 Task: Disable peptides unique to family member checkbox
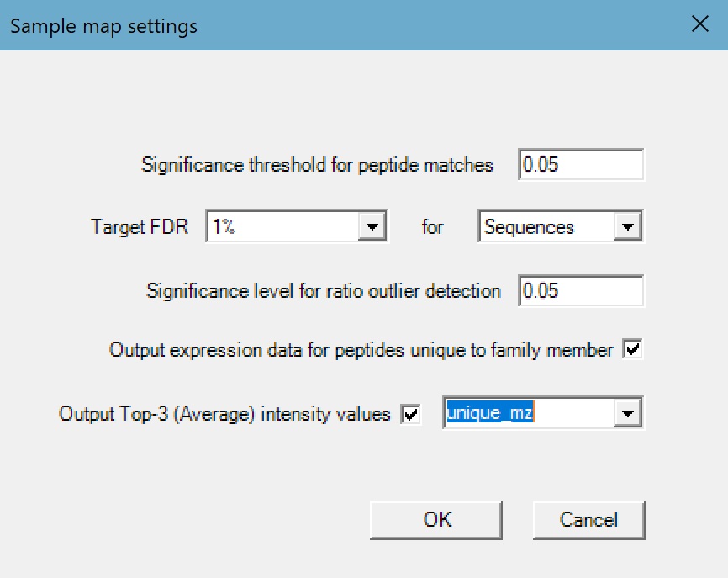click(x=632, y=350)
